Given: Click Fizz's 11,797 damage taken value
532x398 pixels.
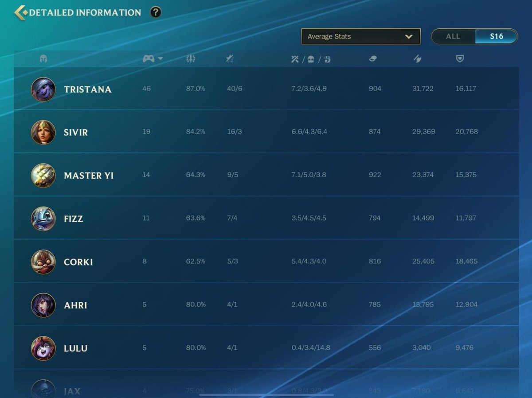Looking at the screenshot, I should coord(466,218).
